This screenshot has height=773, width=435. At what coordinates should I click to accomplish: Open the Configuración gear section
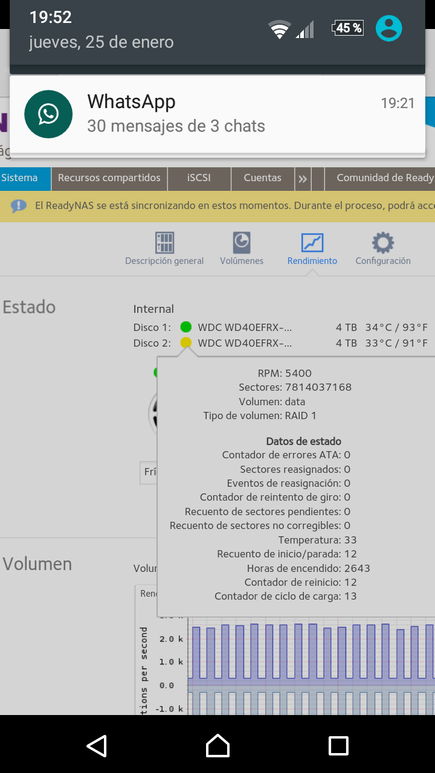(383, 249)
